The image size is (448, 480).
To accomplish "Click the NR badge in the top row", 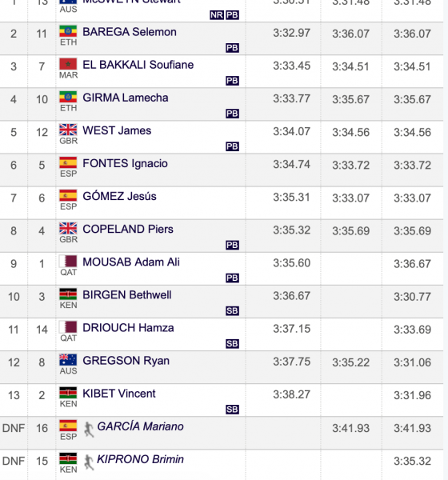I will 217,15.
